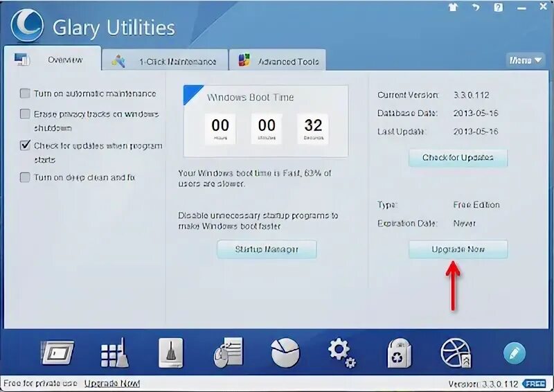Click the Expiration Date Never value
The image size is (554, 392).
pos(464,224)
